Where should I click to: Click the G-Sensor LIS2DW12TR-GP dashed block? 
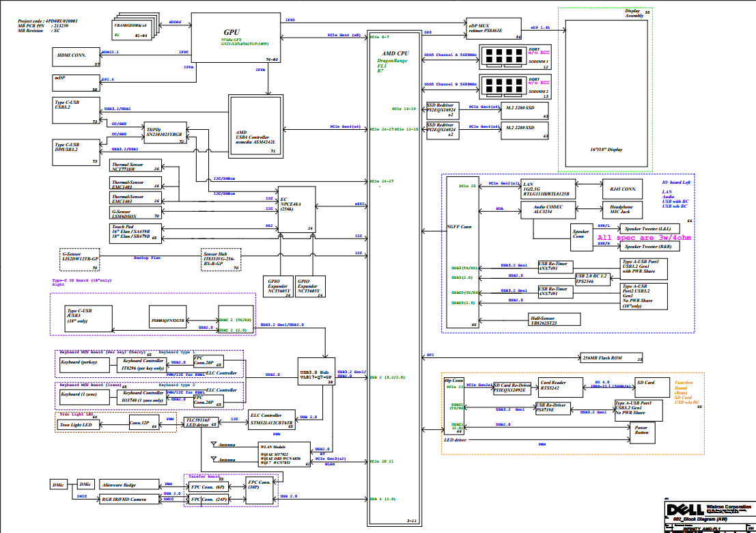pos(80,260)
